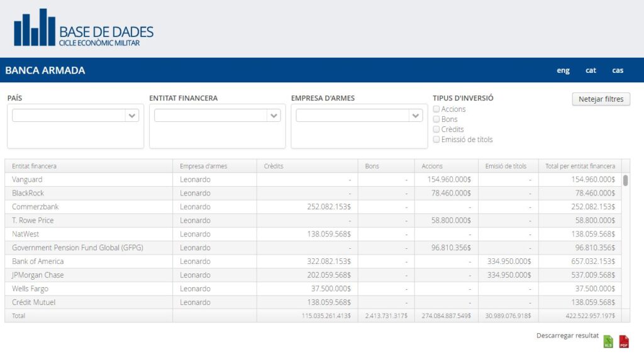Click the table vertical scrollbar thumb
The image size is (644, 357).
pyautogui.click(x=626, y=180)
